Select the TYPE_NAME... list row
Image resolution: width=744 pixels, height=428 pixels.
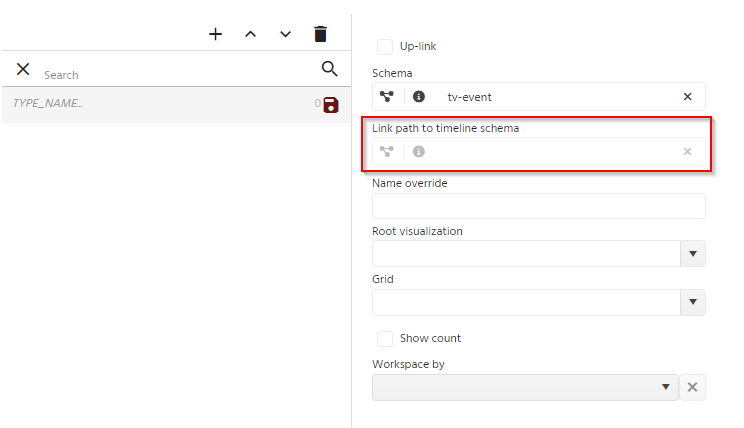pos(177,104)
